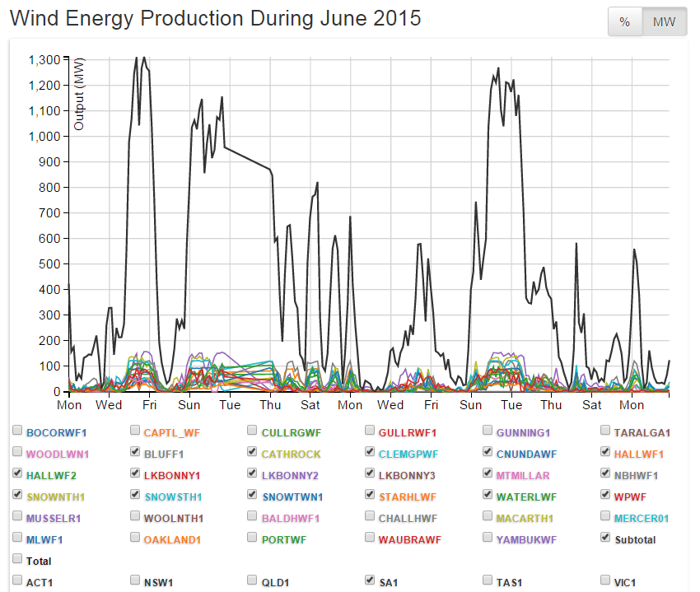Enable GULLRWF1 on the chart
Viewport: 700px width, 592px height.
pos(370,429)
